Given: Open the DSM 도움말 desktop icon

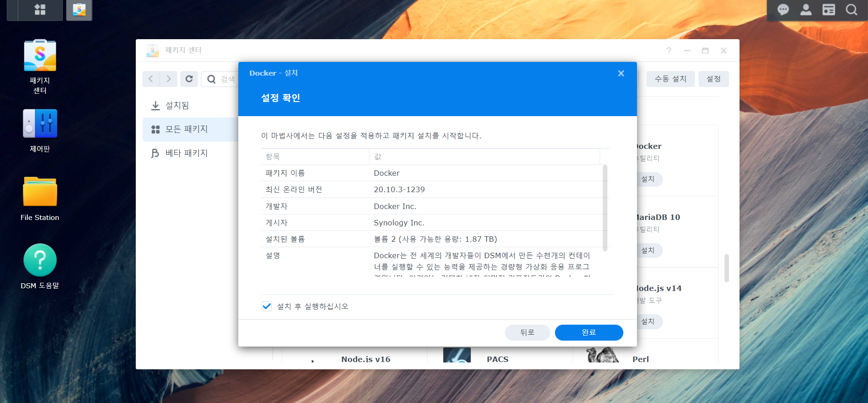Looking at the screenshot, I should 40,267.
